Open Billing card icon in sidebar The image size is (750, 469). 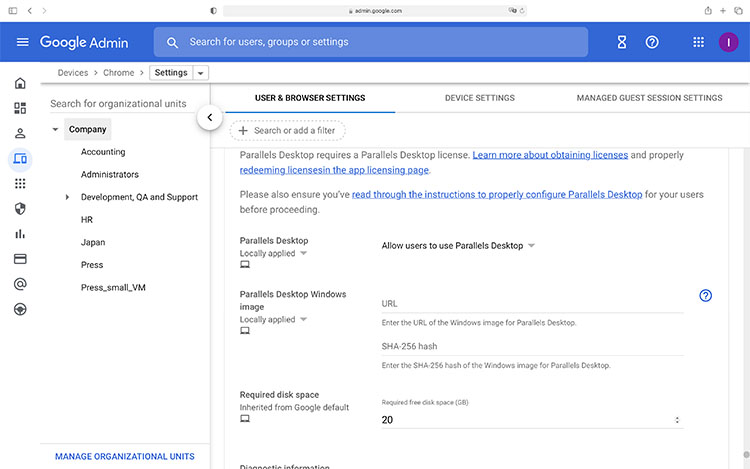(20, 259)
